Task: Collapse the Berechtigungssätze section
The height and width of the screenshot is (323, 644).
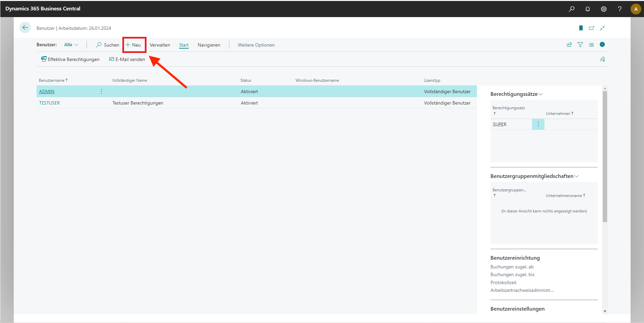Action: 541,94
